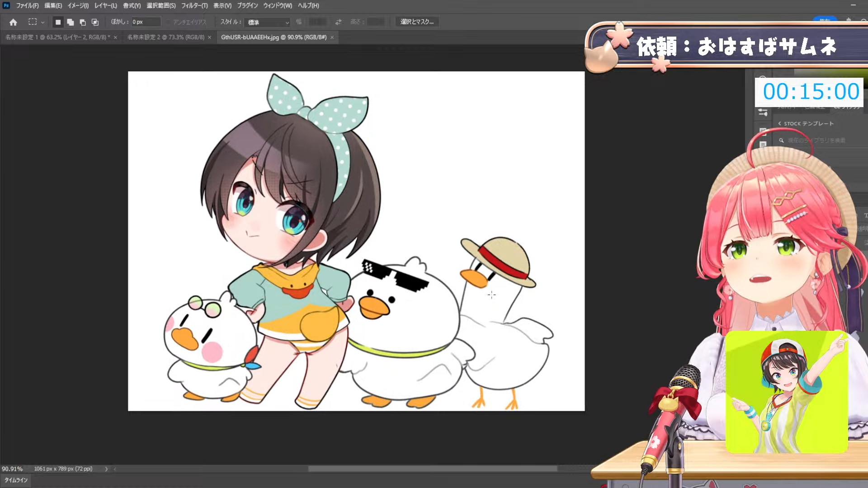Viewport: 868px width, 488px height.
Task: Open the レイヤー(L) menu
Action: pos(105,5)
